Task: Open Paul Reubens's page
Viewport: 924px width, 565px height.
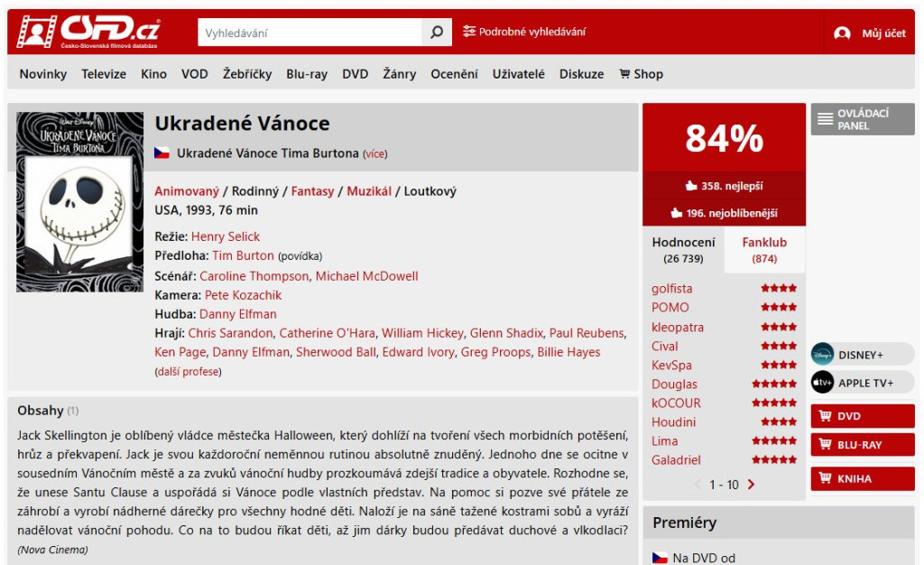Action: click(x=587, y=333)
